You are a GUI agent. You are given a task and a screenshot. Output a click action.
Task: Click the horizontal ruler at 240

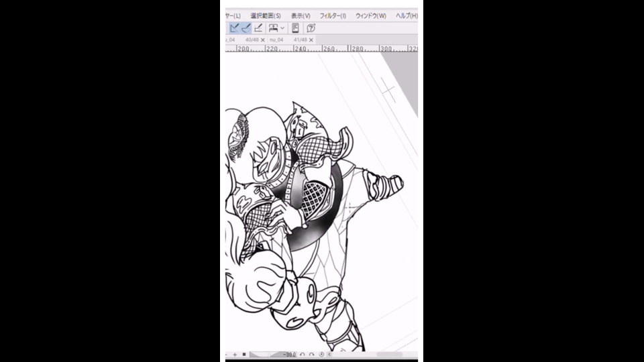(301, 48)
